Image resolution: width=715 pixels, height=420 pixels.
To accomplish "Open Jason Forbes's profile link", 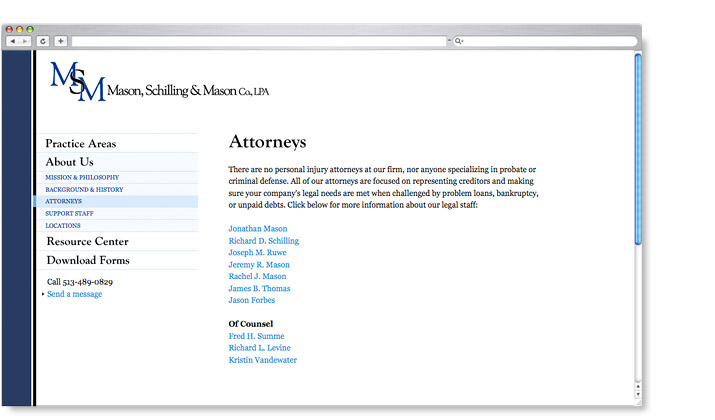I will pos(252,301).
